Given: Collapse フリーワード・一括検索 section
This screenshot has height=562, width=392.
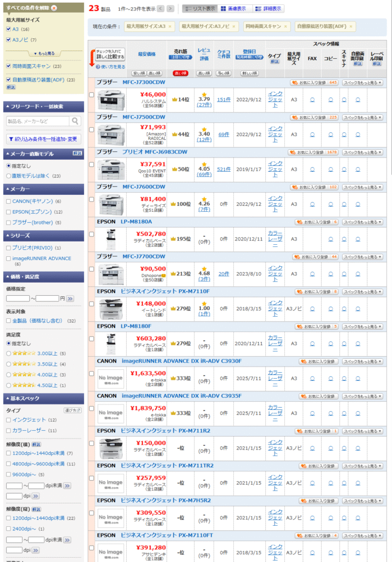Looking at the screenshot, I should [43, 107].
